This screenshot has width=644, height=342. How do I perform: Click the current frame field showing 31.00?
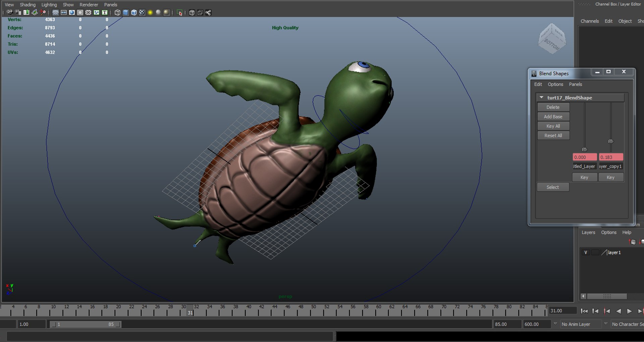click(x=562, y=311)
